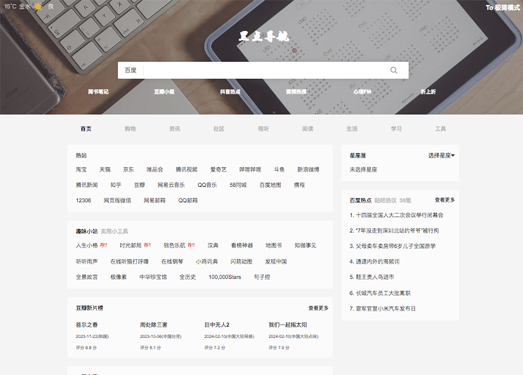Switch to 极简模式 in the top corner
Viewport: 523px width, 375px height.
tap(503, 7)
